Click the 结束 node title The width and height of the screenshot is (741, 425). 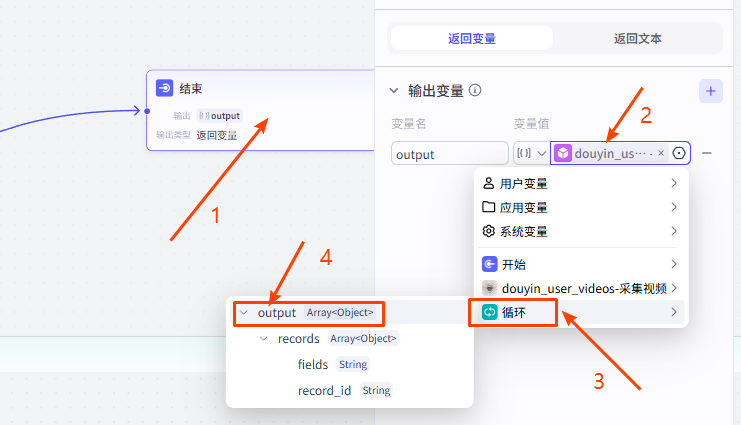pyautogui.click(x=191, y=88)
